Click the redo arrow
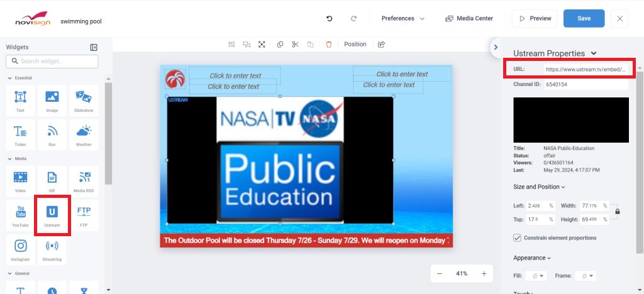The image size is (644, 294). click(353, 18)
